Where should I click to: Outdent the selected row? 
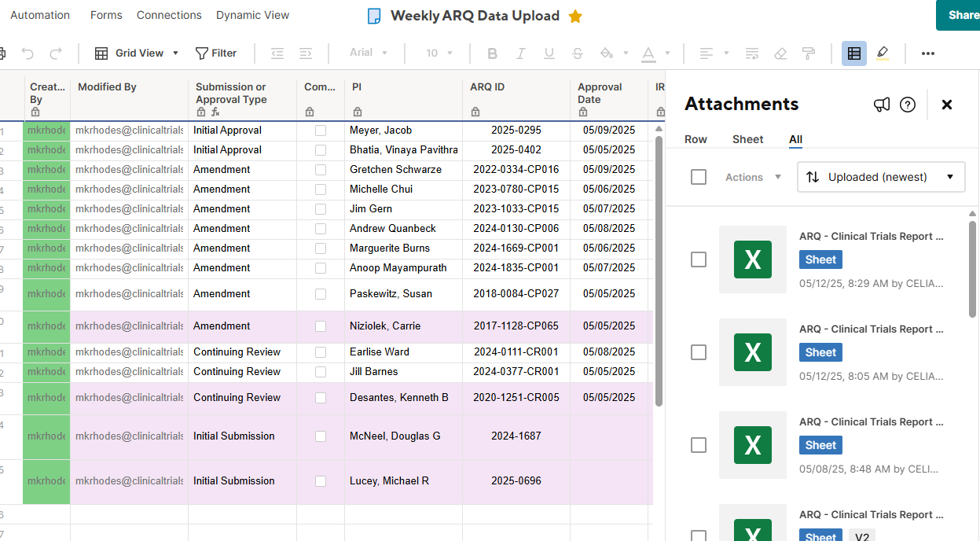pyautogui.click(x=277, y=53)
